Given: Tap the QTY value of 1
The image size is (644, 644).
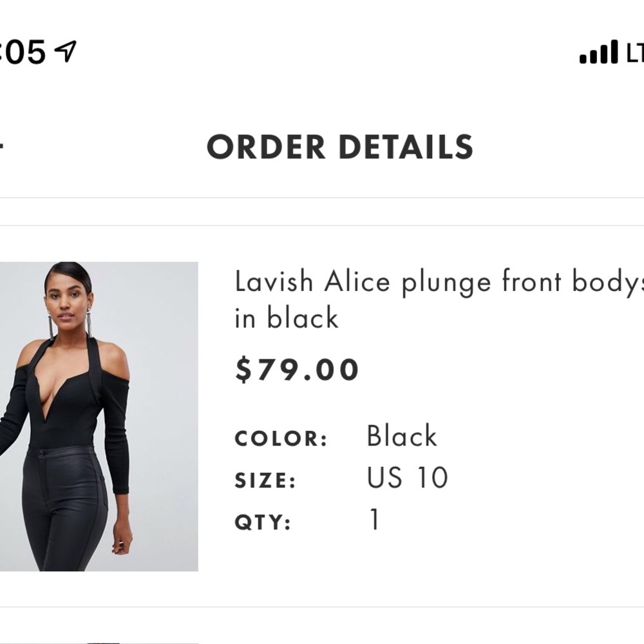Looking at the screenshot, I should point(374,520).
